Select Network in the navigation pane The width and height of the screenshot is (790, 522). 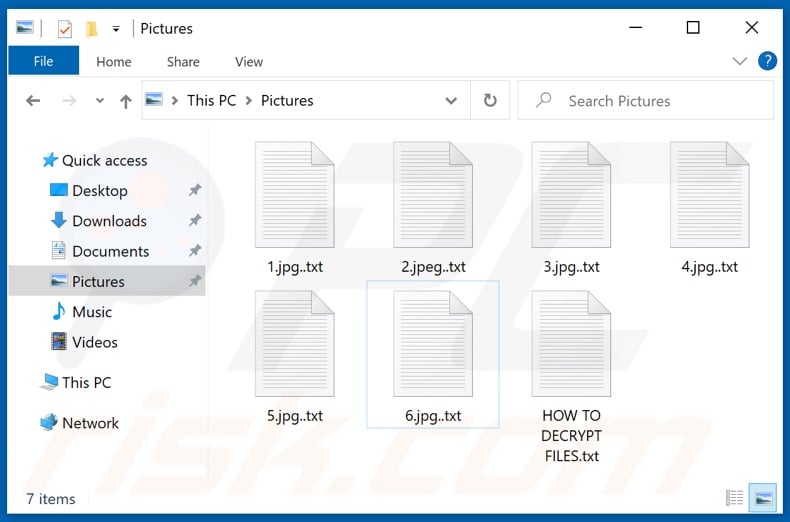click(90, 423)
